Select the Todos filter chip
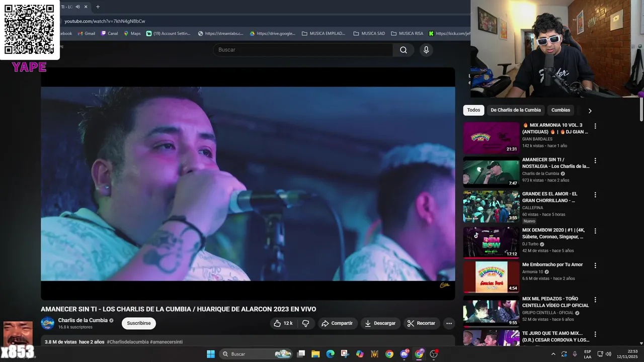This screenshot has width=644, height=362. click(x=473, y=110)
